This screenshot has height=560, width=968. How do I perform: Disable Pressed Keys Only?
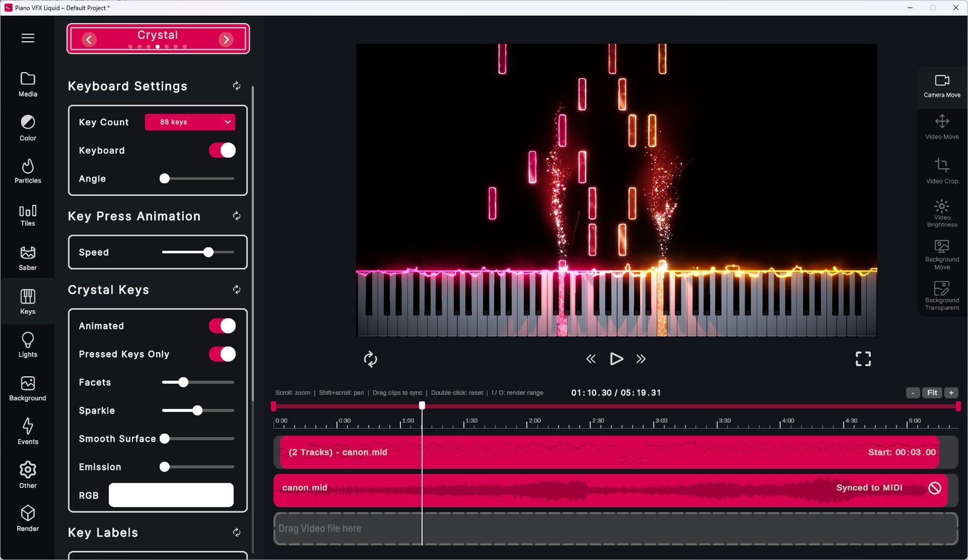pos(222,354)
